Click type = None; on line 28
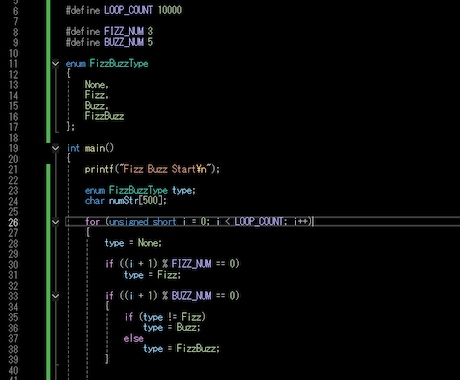 point(133,243)
